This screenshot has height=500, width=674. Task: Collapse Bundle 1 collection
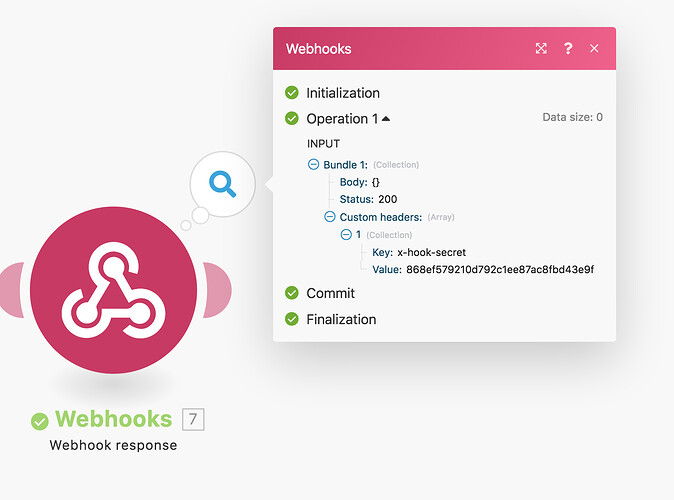313,164
